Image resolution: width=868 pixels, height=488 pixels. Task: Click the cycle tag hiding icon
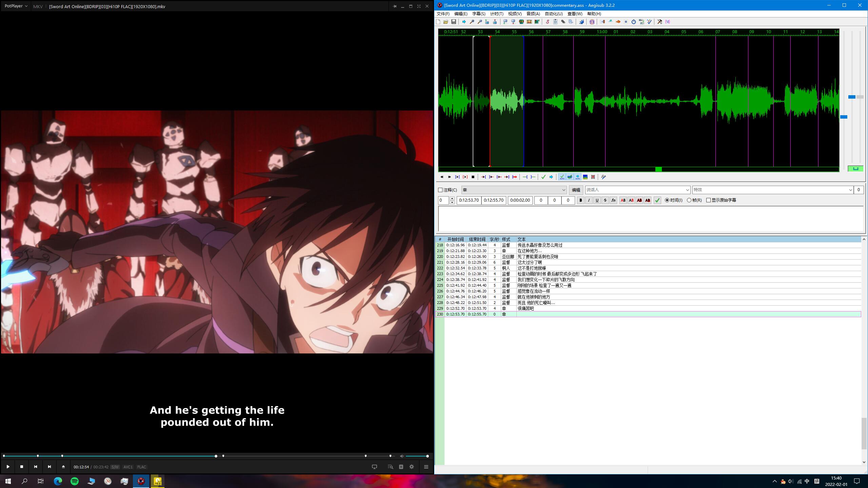tap(668, 22)
